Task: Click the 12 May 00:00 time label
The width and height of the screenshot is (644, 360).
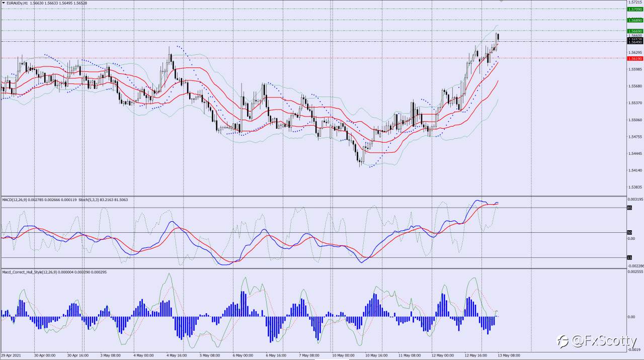Action: [443, 354]
